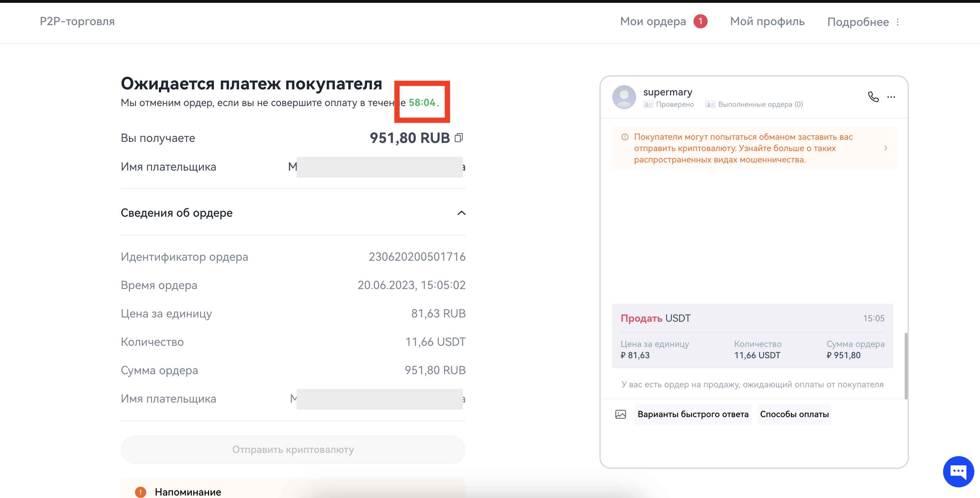Screen dimensions: 980x498
Task: Click the vertical dots beside Подробнее
Action: (x=898, y=22)
